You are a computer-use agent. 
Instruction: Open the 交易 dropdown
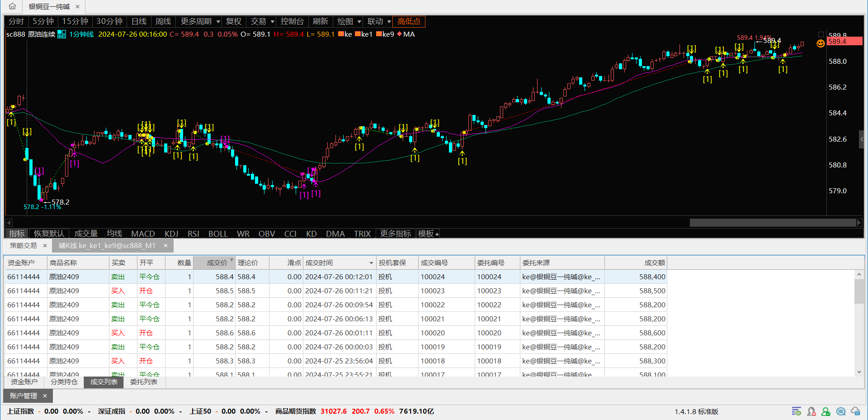pos(262,21)
